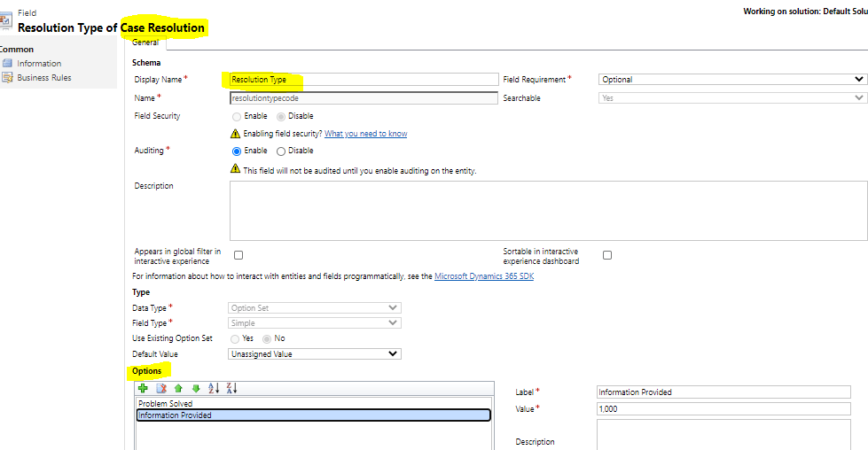Open the Microsoft Dynamics 365 SDK link
Screen dimensions: 868x450
[x=484, y=276]
